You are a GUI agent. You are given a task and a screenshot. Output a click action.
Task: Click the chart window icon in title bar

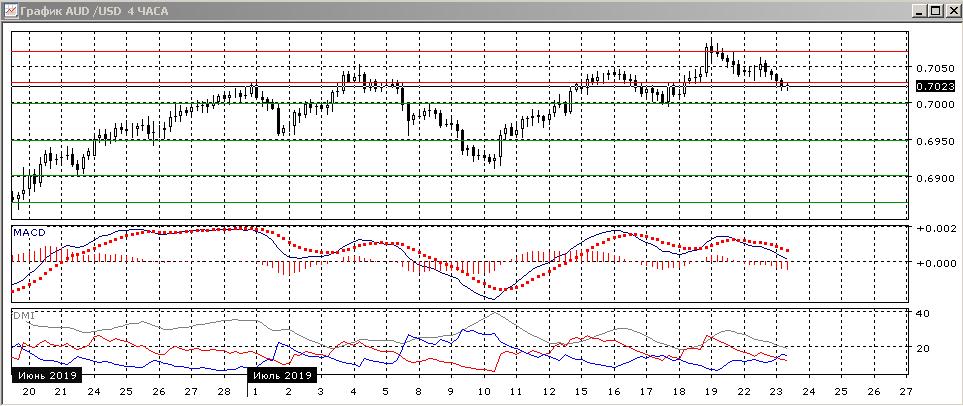[x=10, y=10]
